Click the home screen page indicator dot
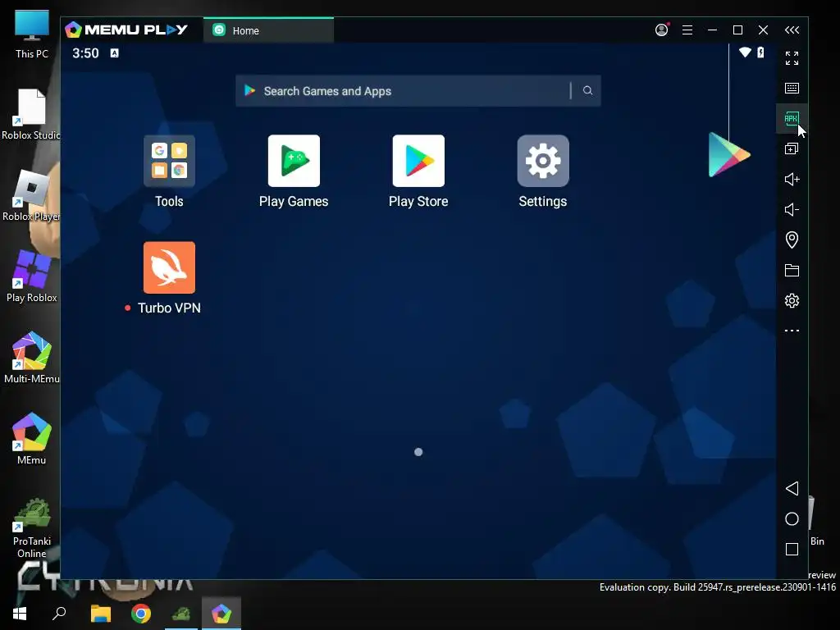The height and width of the screenshot is (630, 840). tap(418, 452)
